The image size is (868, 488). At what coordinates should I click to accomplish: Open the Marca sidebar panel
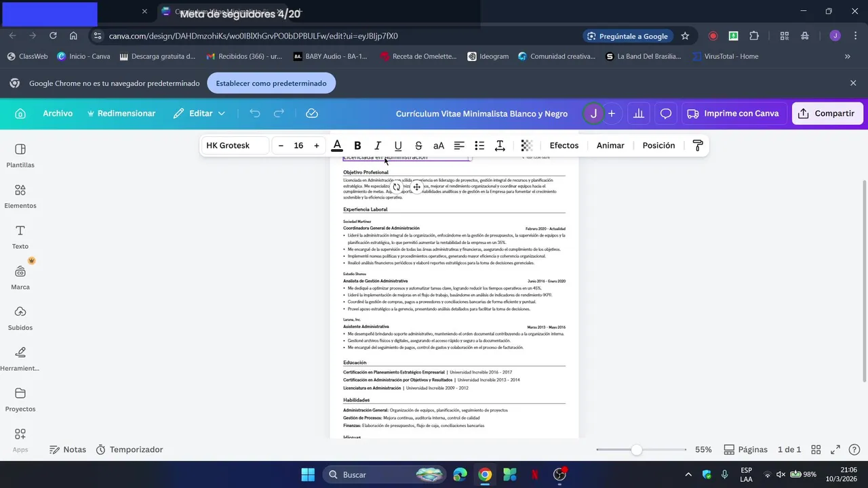point(20,278)
